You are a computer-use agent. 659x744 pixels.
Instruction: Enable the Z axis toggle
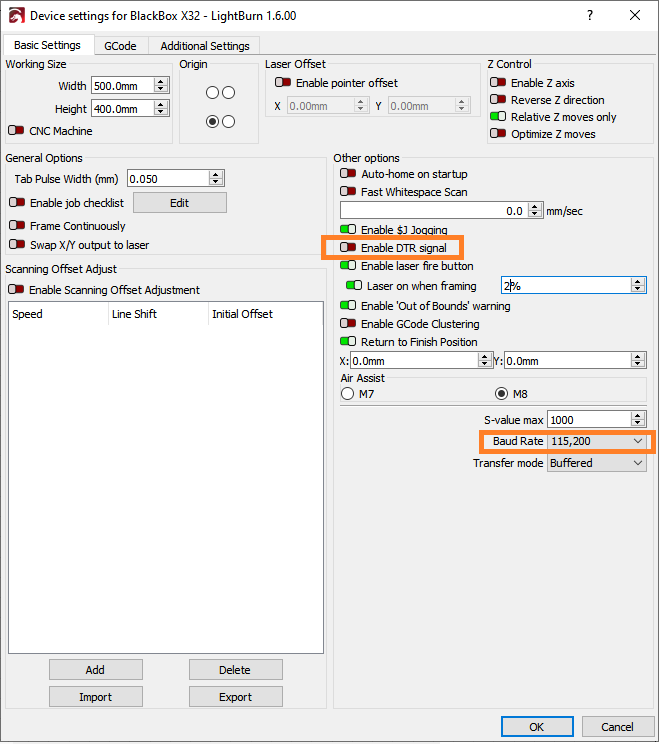(498, 83)
